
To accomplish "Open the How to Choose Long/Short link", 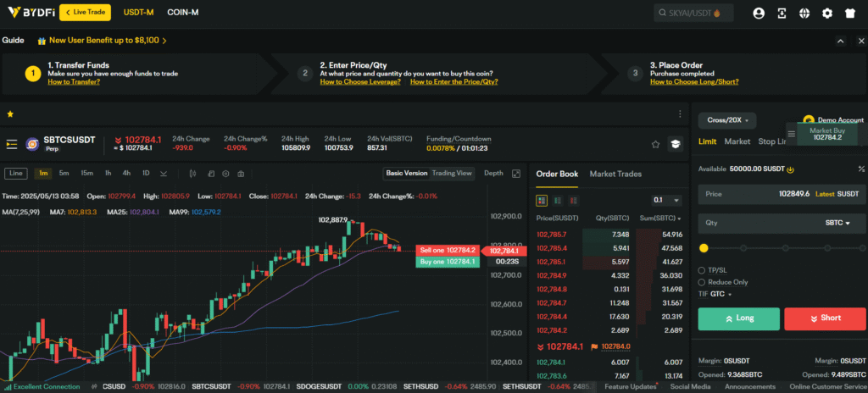I will 694,82.
